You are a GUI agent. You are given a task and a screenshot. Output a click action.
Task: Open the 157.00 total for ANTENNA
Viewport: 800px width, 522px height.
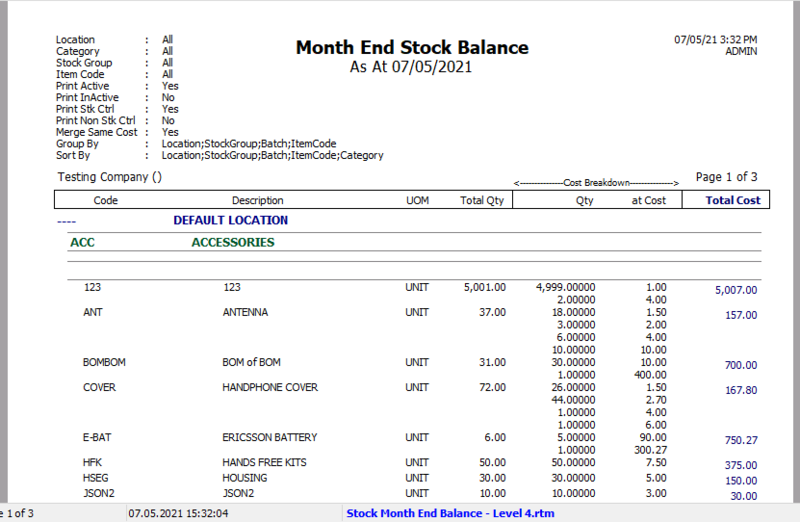(742, 315)
